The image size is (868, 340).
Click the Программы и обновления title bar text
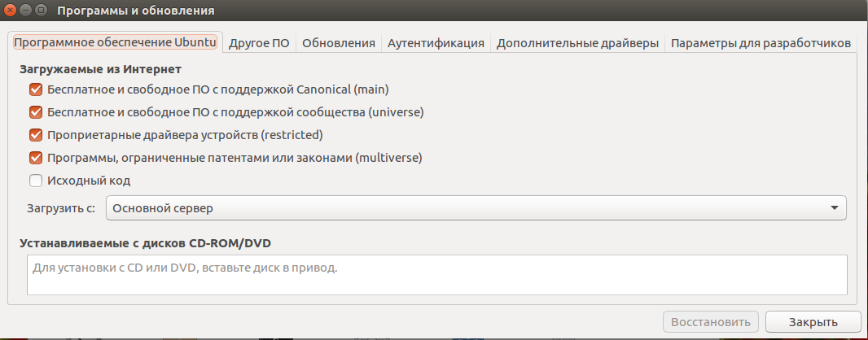pyautogui.click(x=136, y=11)
